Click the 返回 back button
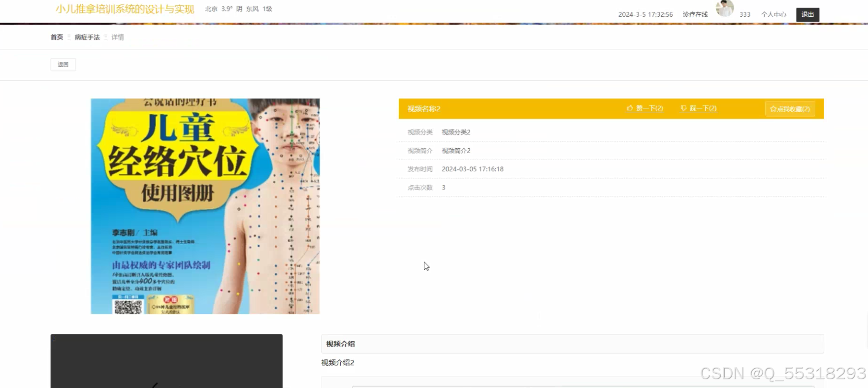868x388 pixels. (63, 65)
